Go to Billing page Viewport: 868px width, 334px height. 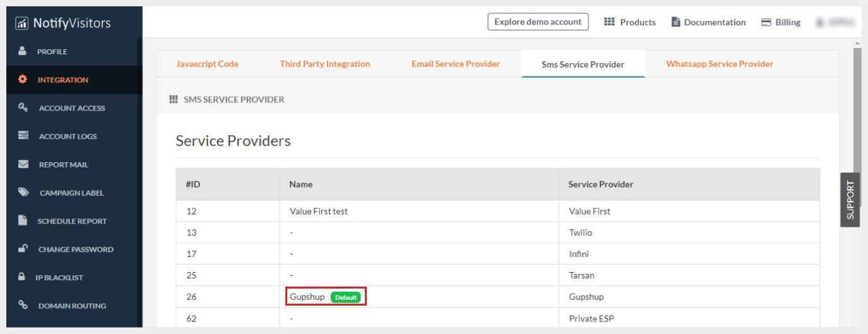point(780,23)
